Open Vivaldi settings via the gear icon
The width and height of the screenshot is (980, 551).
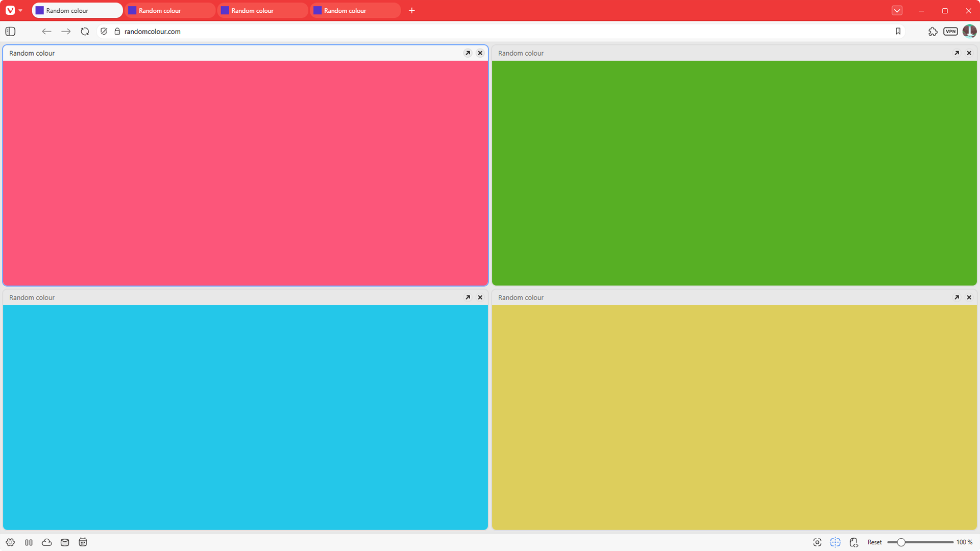click(x=10, y=542)
